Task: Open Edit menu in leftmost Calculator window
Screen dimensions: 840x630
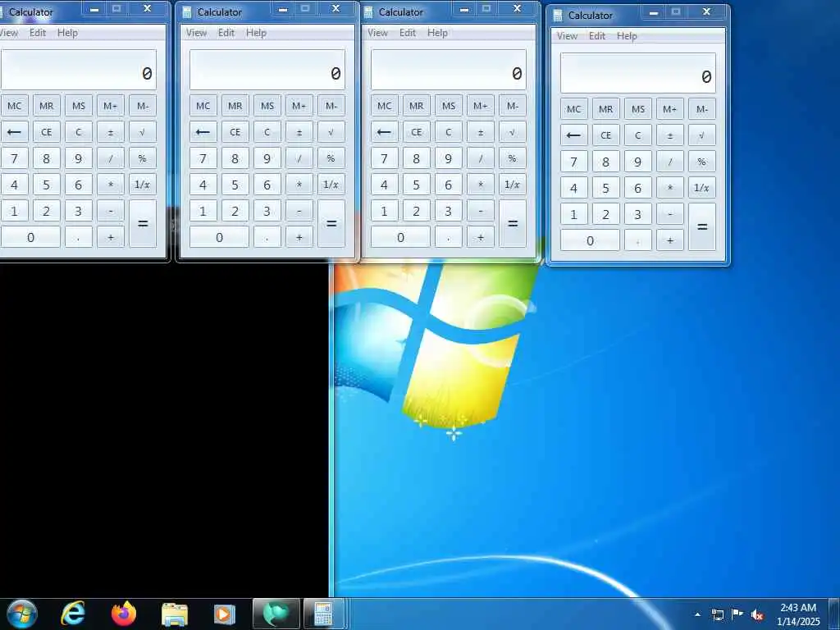Action: pyautogui.click(x=38, y=33)
